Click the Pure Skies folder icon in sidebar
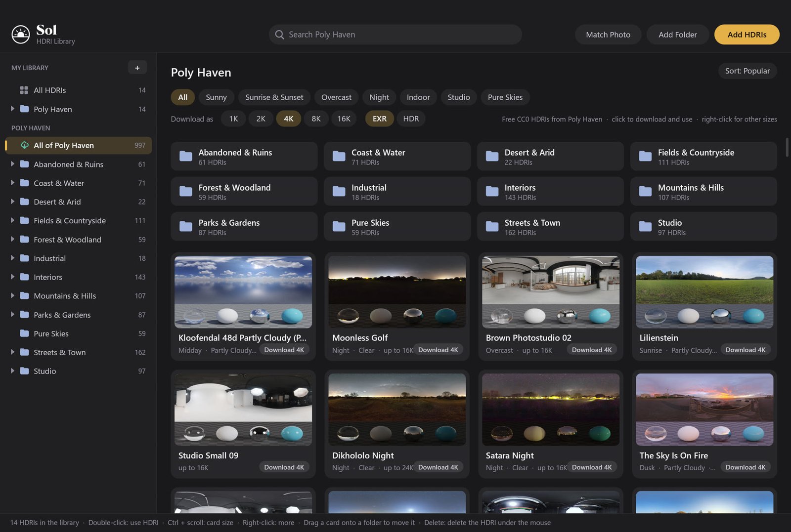Image resolution: width=791 pixels, height=532 pixels. [24, 333]
